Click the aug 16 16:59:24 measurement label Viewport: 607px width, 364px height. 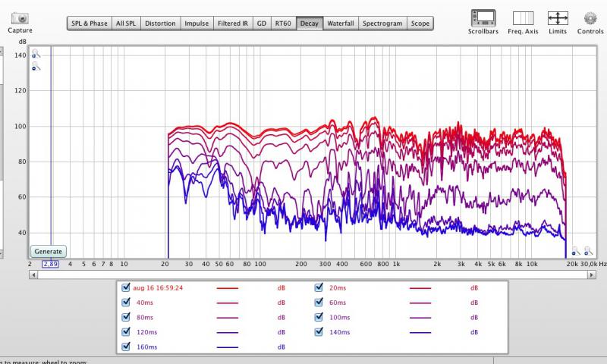[158, 288]
